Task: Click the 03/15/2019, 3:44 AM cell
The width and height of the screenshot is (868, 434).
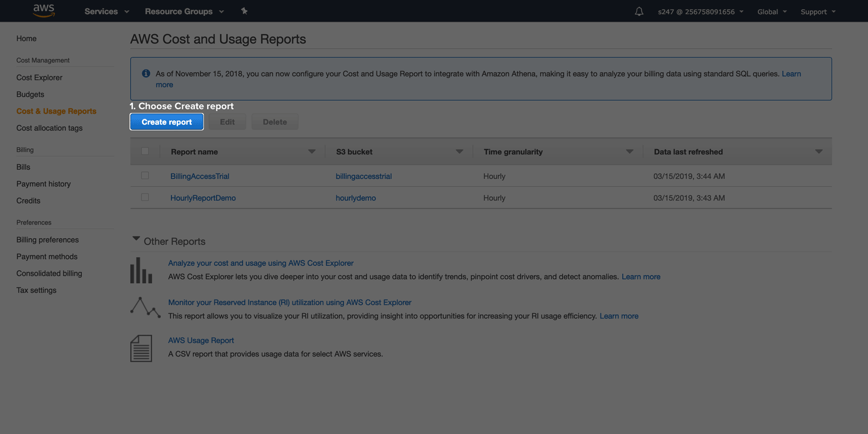Action: pos(689,176)
